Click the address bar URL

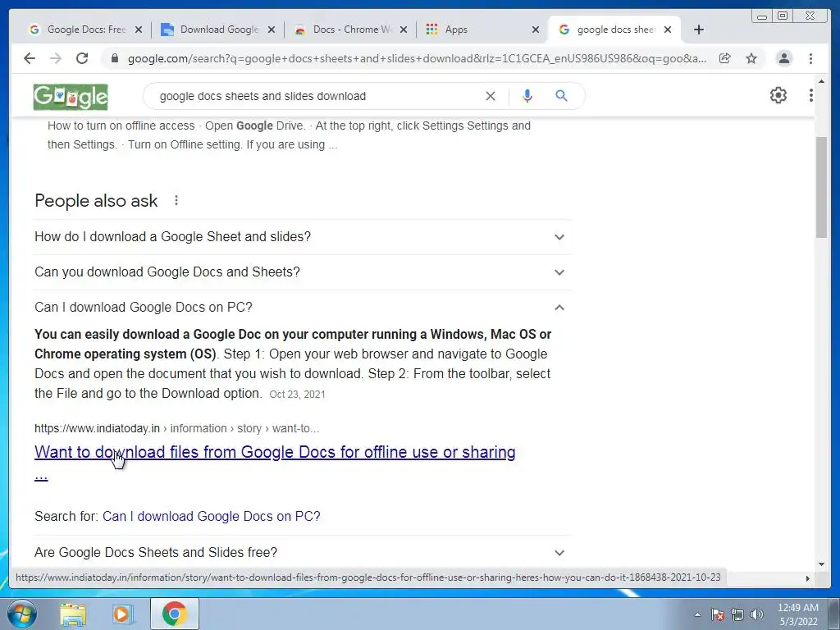click(x=417, y=58)
